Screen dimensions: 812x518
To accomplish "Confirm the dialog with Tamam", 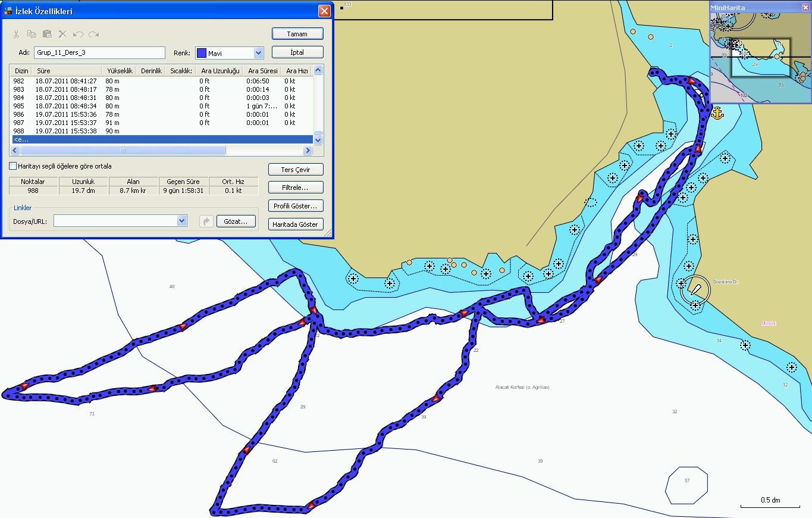I will [x=297, y=34].
